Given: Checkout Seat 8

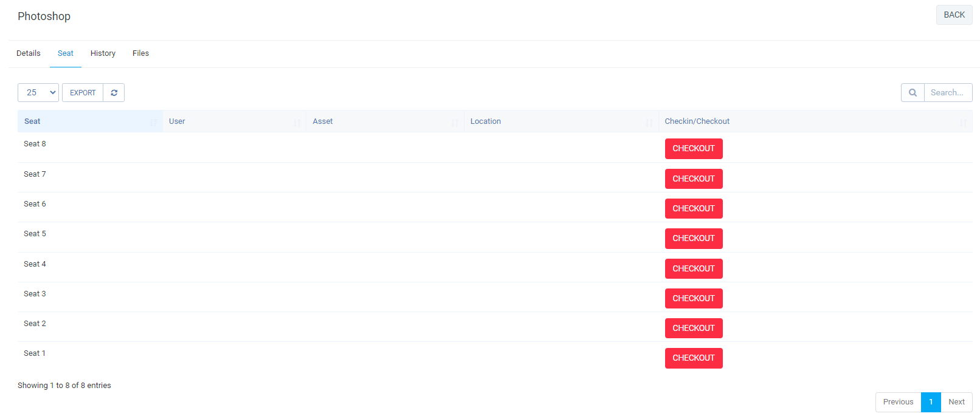Looking at the screenshot, I should 694,149.
